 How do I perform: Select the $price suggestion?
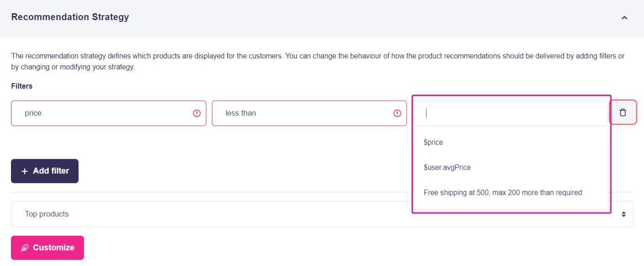[x=433, y=142]
